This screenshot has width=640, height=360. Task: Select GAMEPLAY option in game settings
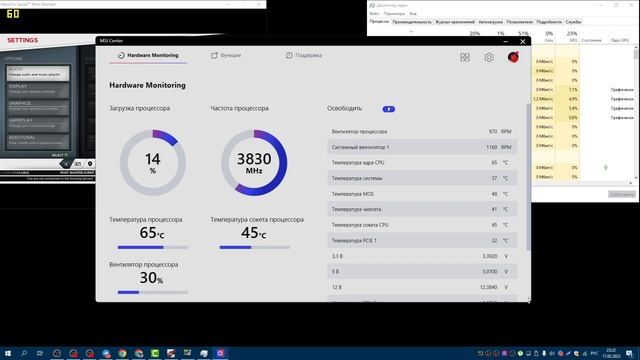[38, 124]
